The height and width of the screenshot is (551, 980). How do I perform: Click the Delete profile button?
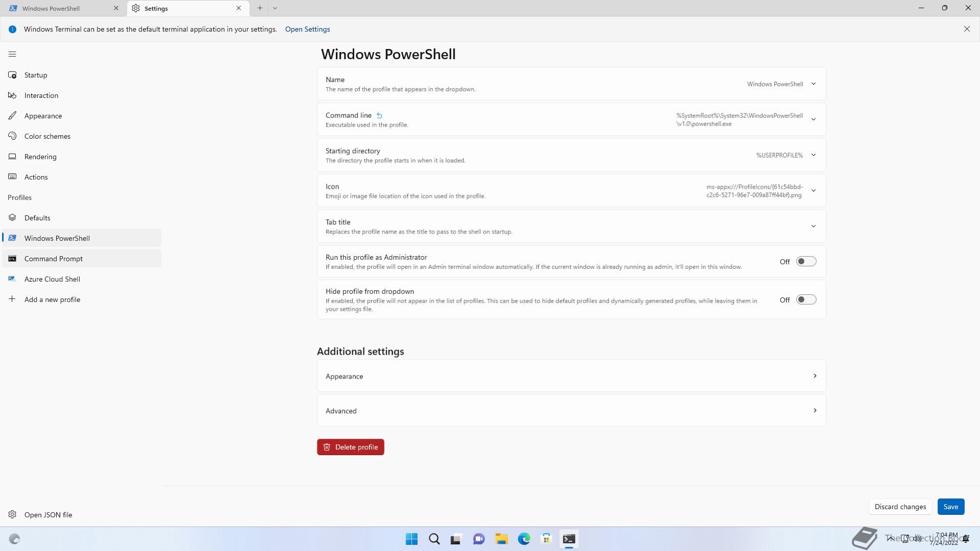[350, 447]
